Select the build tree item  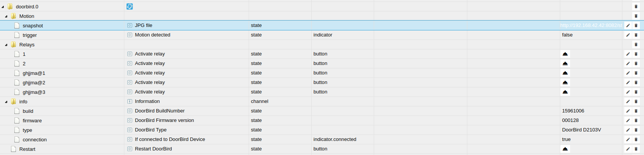tap(28, 111)
